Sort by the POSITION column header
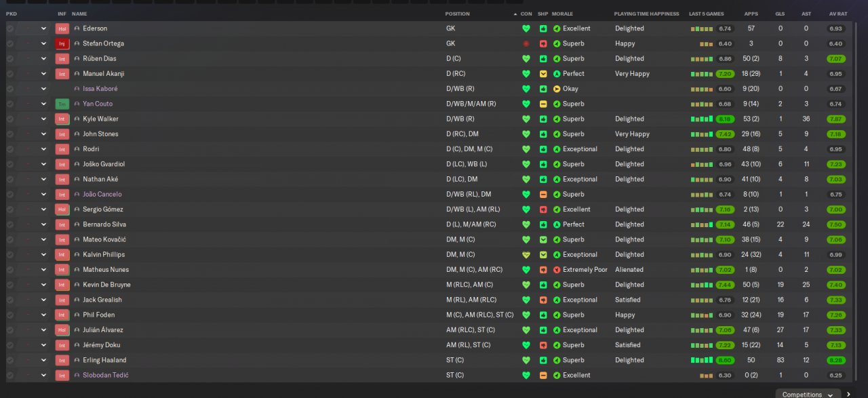868x398 pixels. 457,14
